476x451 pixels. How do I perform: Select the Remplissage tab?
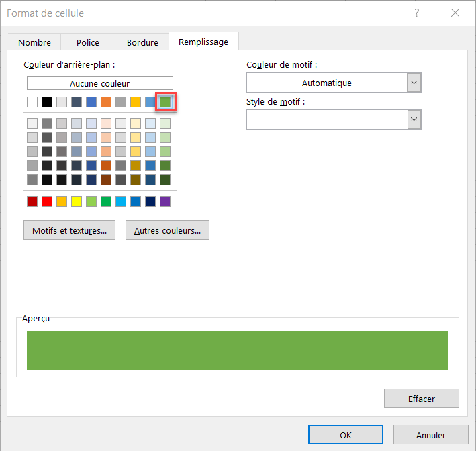coord(203,42)
